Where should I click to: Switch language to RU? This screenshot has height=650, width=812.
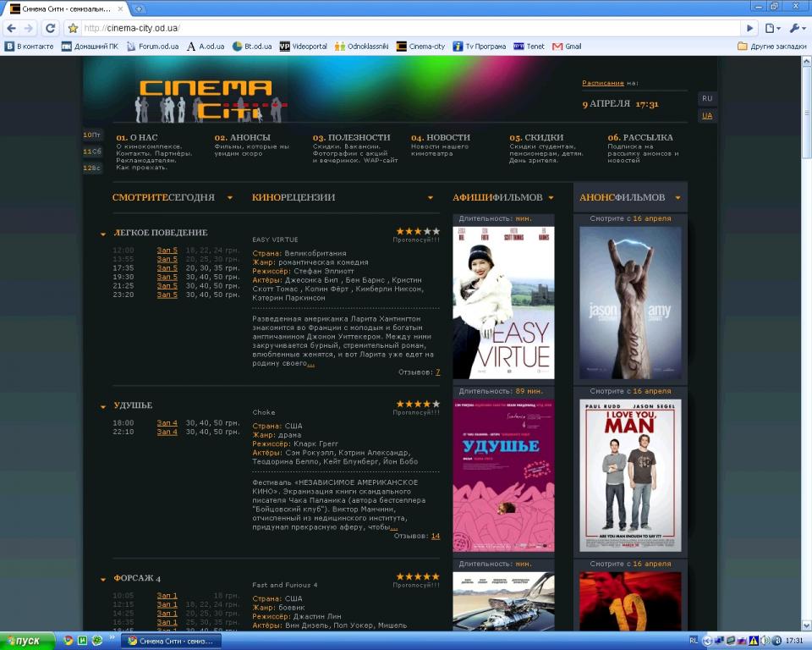tap(707, 98)
